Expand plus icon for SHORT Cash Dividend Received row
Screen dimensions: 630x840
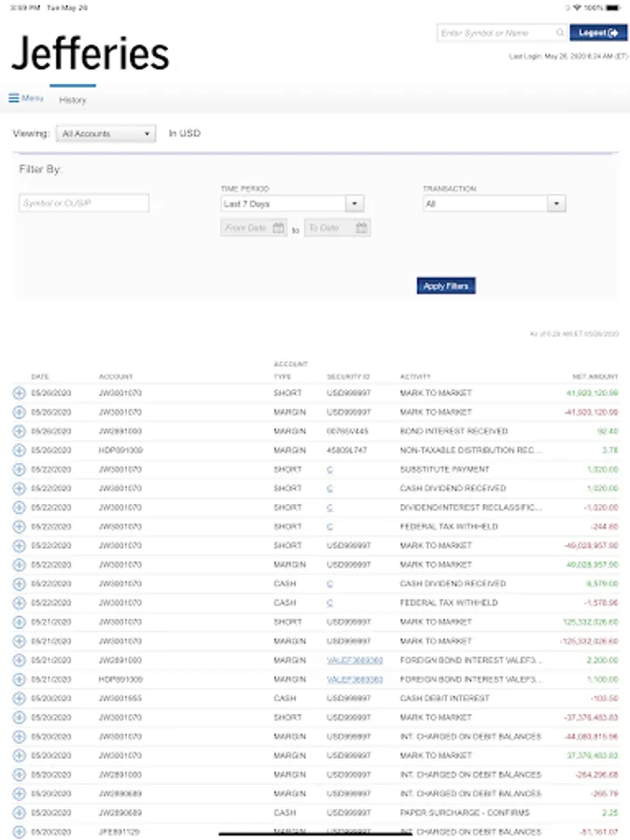pos(19,488)
